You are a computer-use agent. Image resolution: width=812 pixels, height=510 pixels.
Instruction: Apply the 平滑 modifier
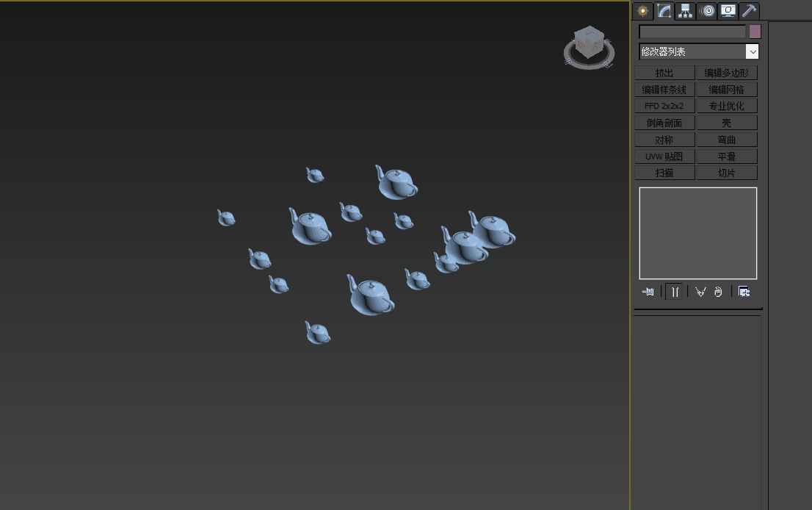coord(727,156)
